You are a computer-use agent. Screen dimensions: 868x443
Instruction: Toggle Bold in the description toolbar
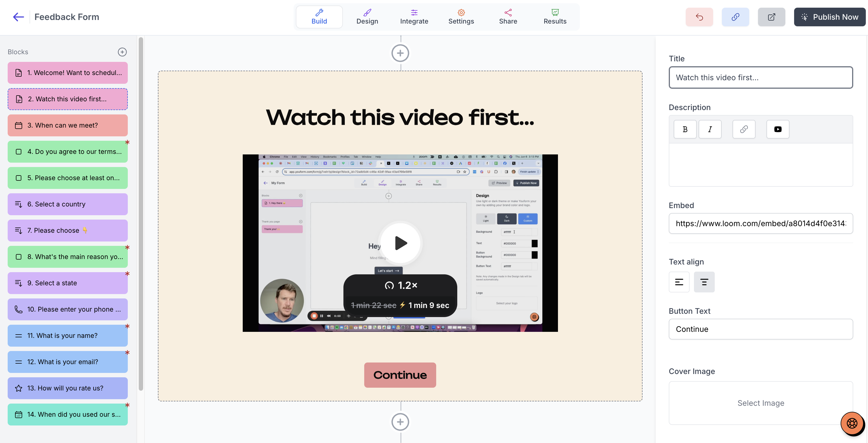coord(685,129)
